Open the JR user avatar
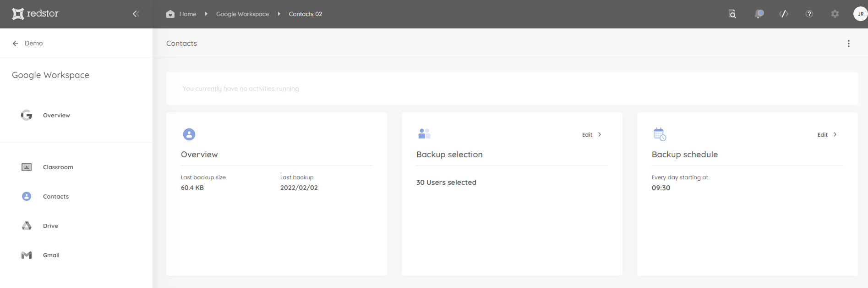The image size is (868, 288). (x=860, y=14)
